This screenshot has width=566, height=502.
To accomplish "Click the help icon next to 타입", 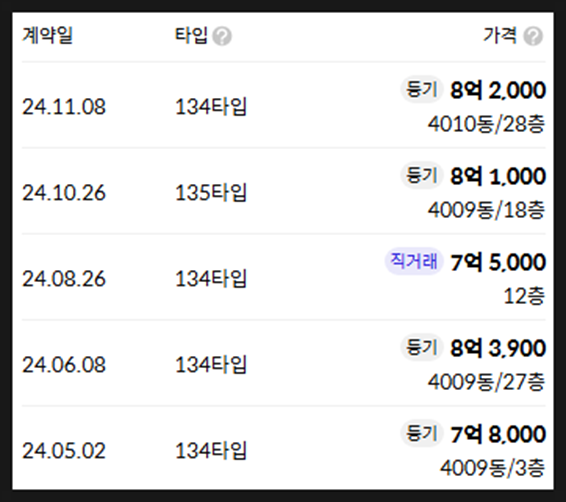I will point(222,36).
